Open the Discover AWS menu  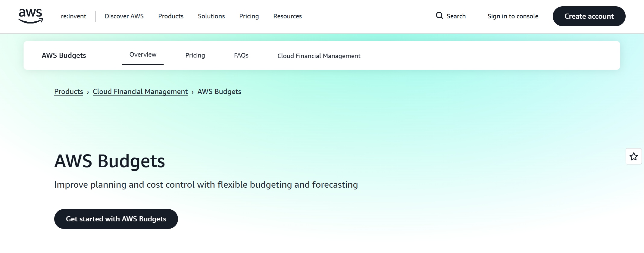[x=124, y=16]
